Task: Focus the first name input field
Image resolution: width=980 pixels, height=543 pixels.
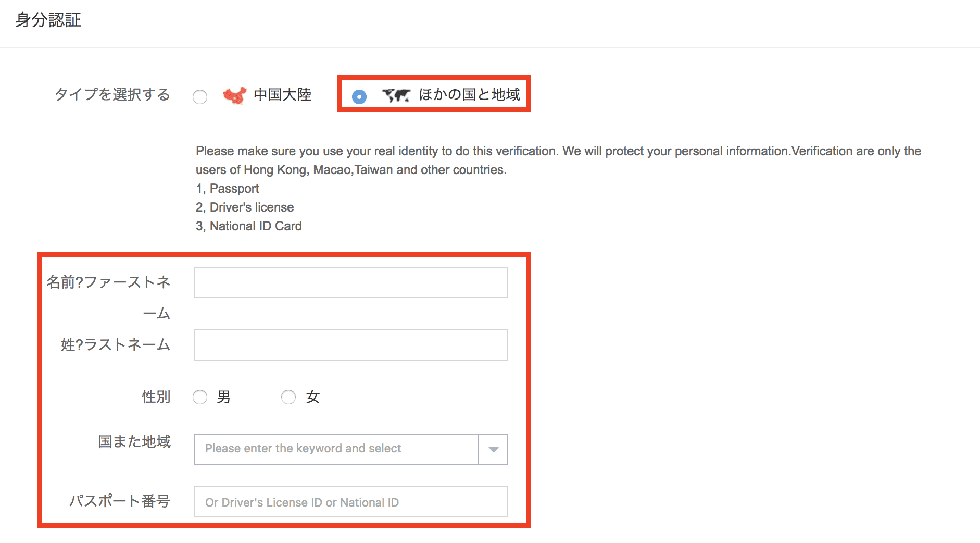Action: pos(350,282)
